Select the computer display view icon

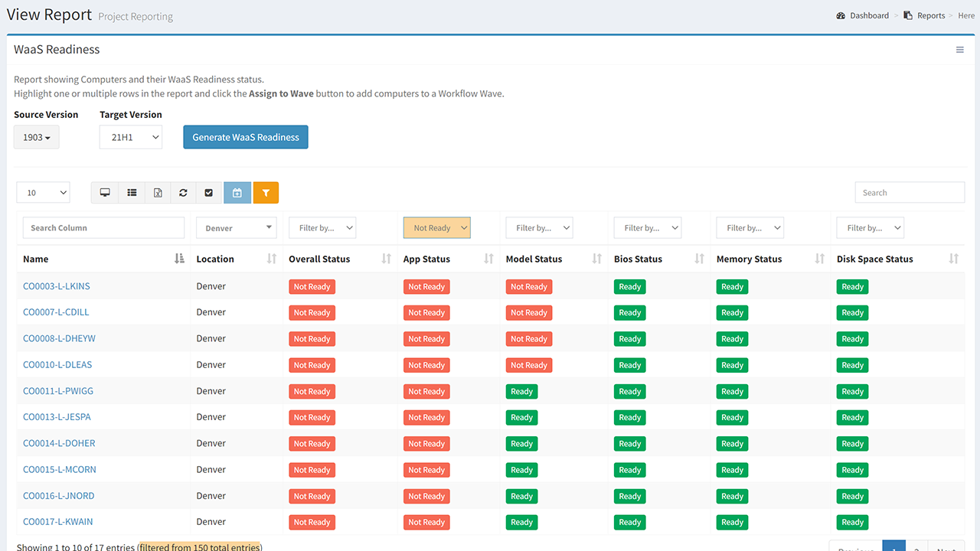click(105, 192)
